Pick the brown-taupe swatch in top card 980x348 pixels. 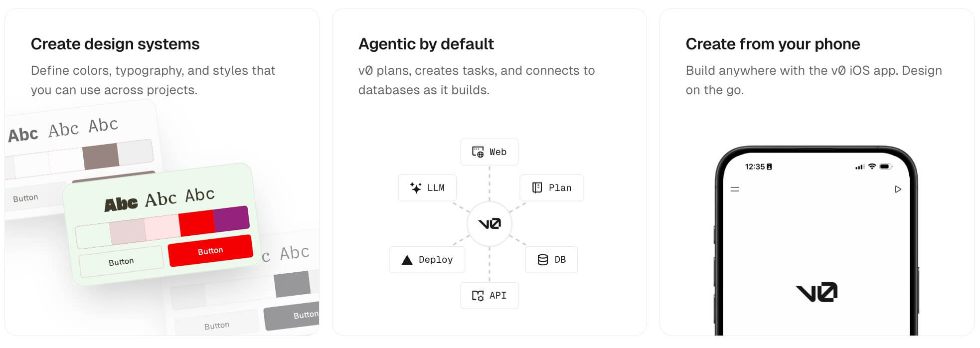point(101,156)
